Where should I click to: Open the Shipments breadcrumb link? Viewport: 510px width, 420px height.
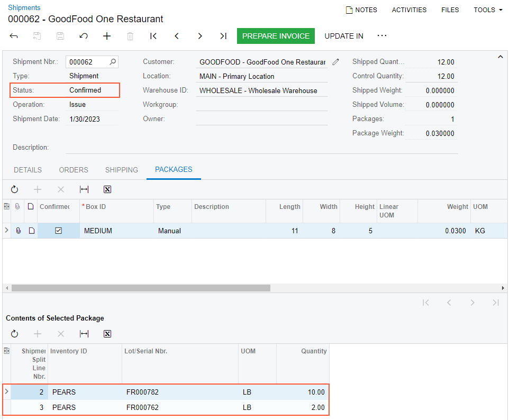coord(24,8)
